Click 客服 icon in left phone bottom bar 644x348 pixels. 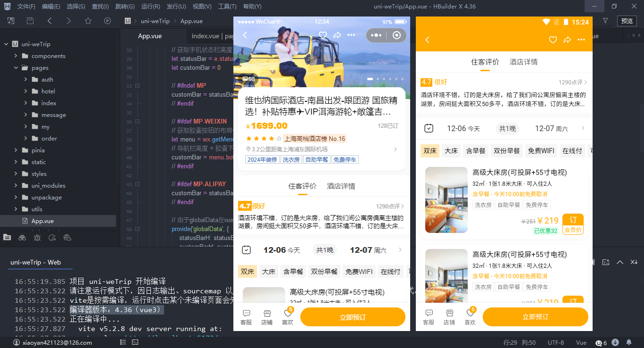(x=246, y=317)
